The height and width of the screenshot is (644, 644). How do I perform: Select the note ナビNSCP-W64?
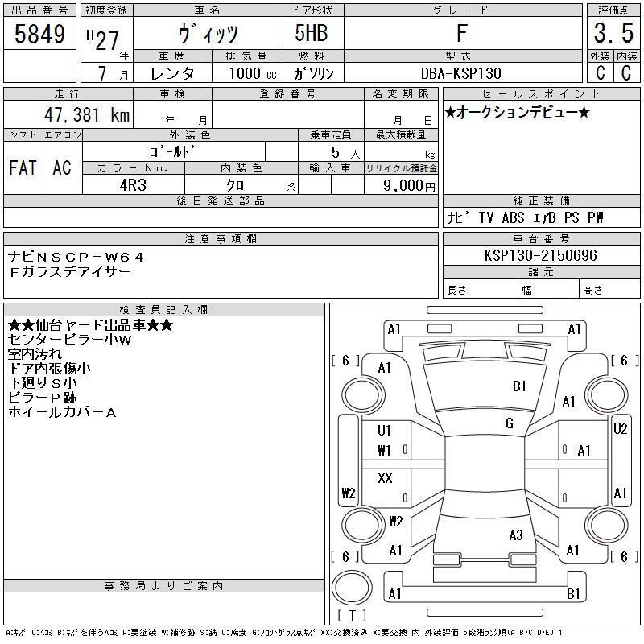point(76,257)
